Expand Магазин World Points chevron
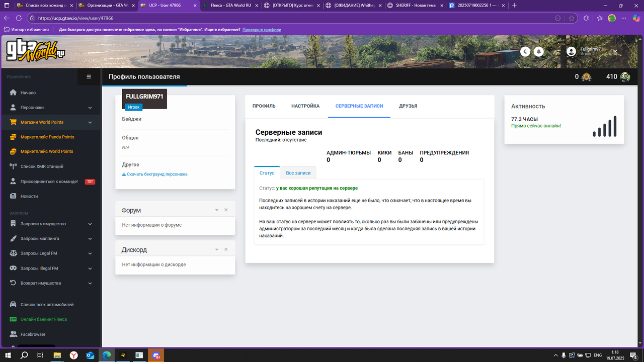644x362 pixels. [90, 122]
